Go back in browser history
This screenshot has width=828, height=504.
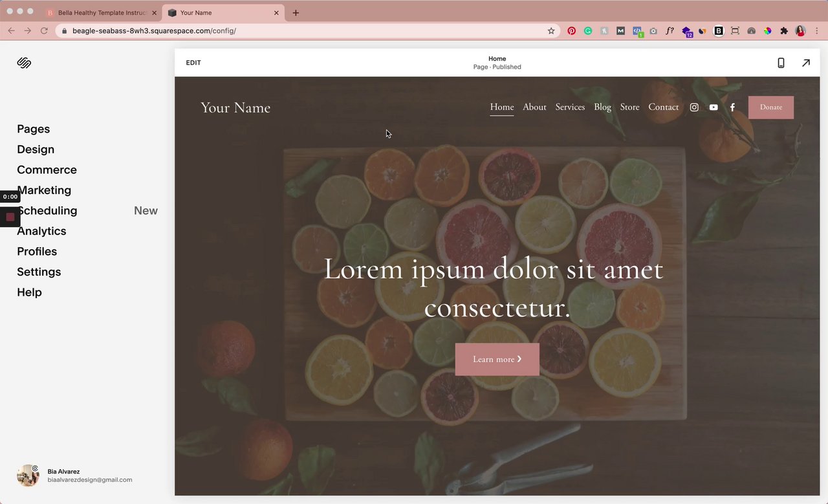pos(11,30)
